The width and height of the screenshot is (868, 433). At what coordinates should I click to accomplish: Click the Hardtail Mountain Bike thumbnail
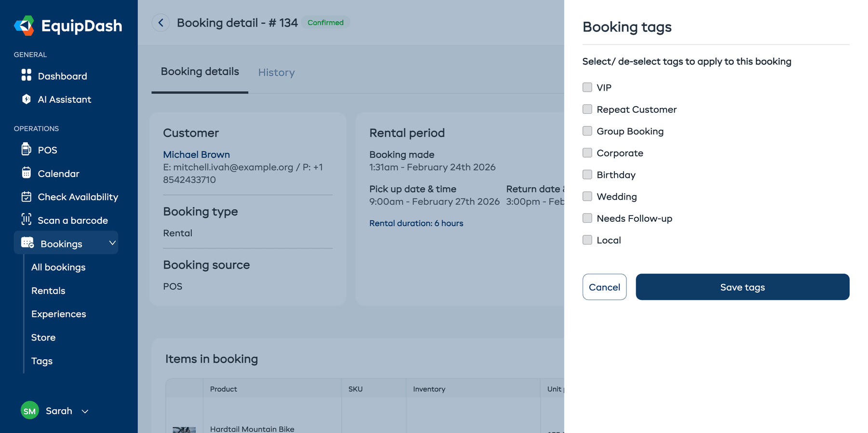184,430
